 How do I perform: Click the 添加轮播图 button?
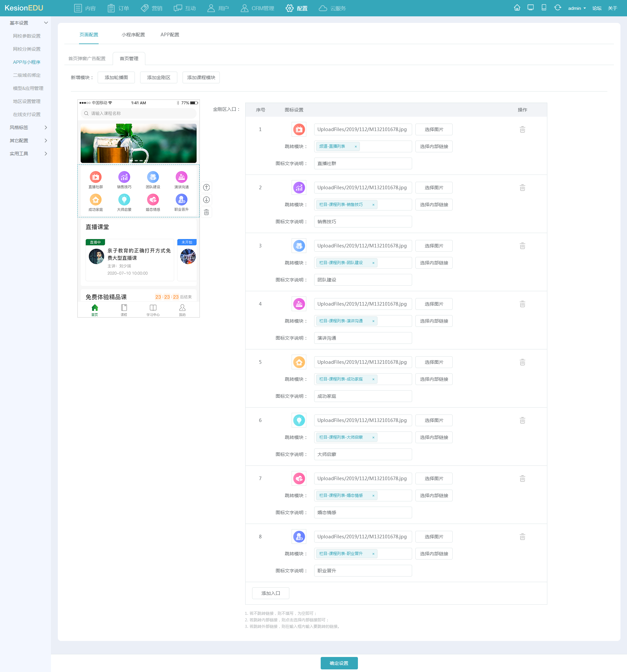pos(116,77)
